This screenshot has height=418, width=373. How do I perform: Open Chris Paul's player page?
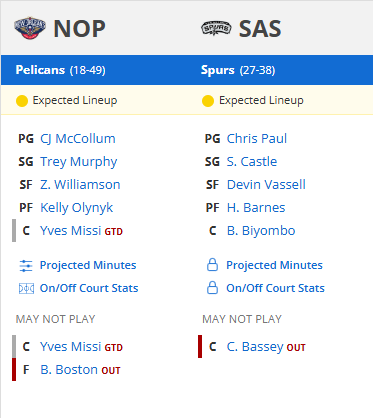click(x=257, y=139)
